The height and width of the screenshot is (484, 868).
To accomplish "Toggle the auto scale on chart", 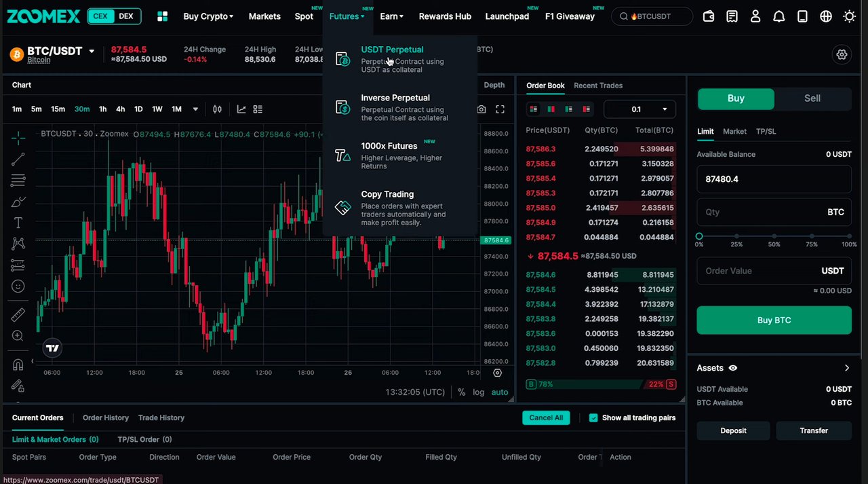I will (500, 392).
